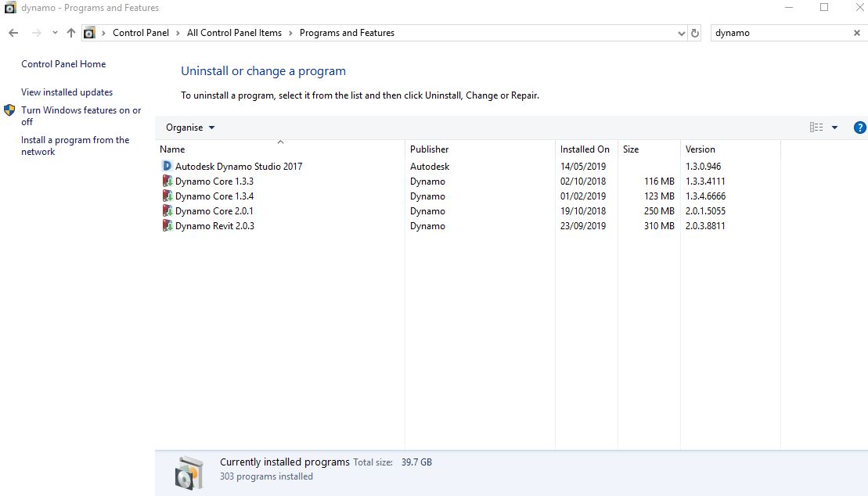The image size is (868, 496).
Task: Click the icon of Dynamo Core 1.3.3
Action: pos(167,181)
